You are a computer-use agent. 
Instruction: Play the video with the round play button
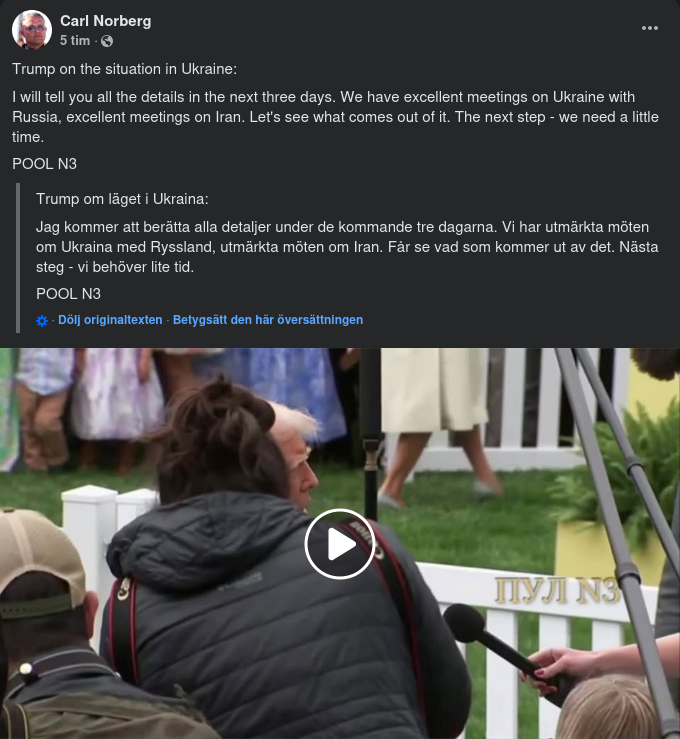[340, 543]
